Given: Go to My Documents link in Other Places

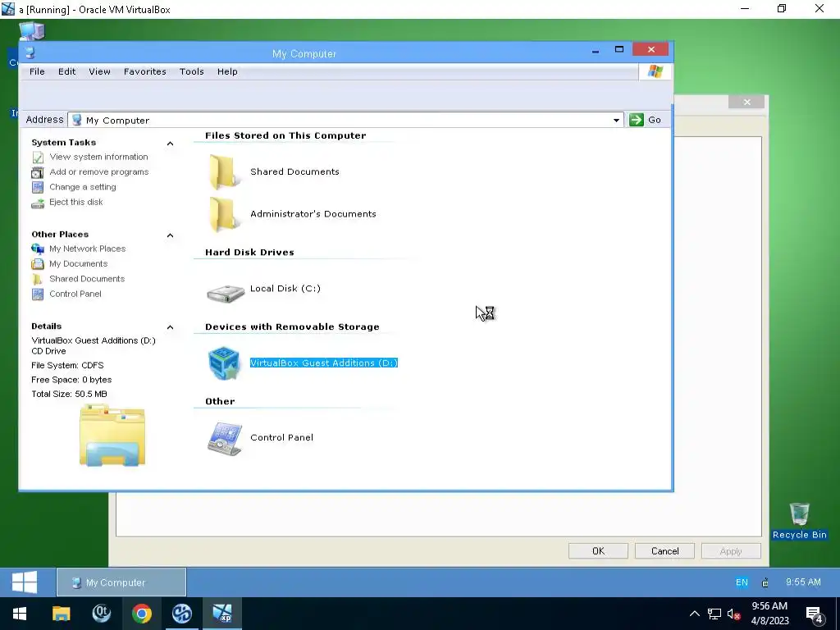Looking at the screenshot, I should (x=78, y=263).
